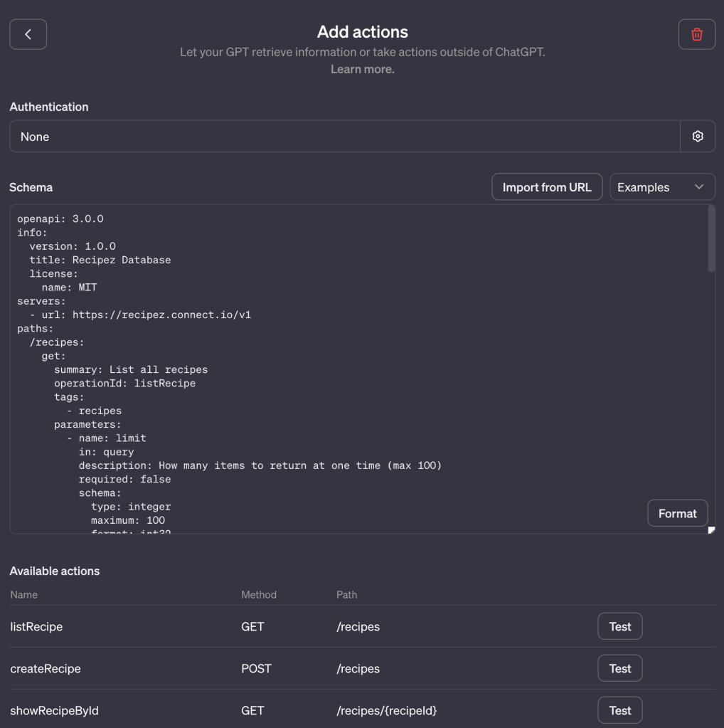The height and width of the screenshot is (728, 724).
Task: Click the title: Recipez Database line
Action: pos(100,260)
